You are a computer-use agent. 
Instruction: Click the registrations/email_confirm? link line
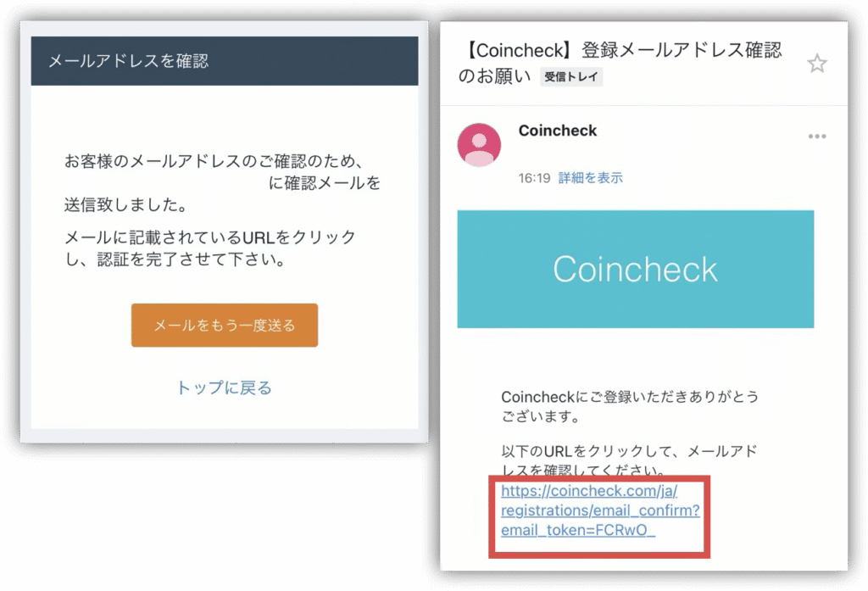[600, 510]
